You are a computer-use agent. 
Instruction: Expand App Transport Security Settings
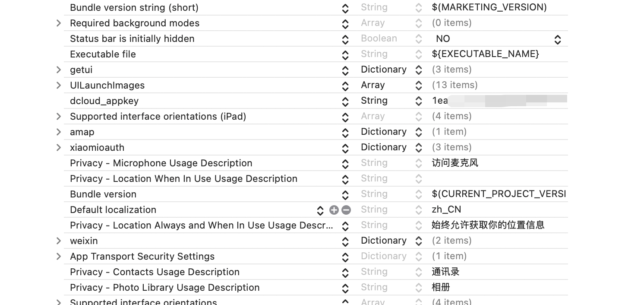click(59, 256)
